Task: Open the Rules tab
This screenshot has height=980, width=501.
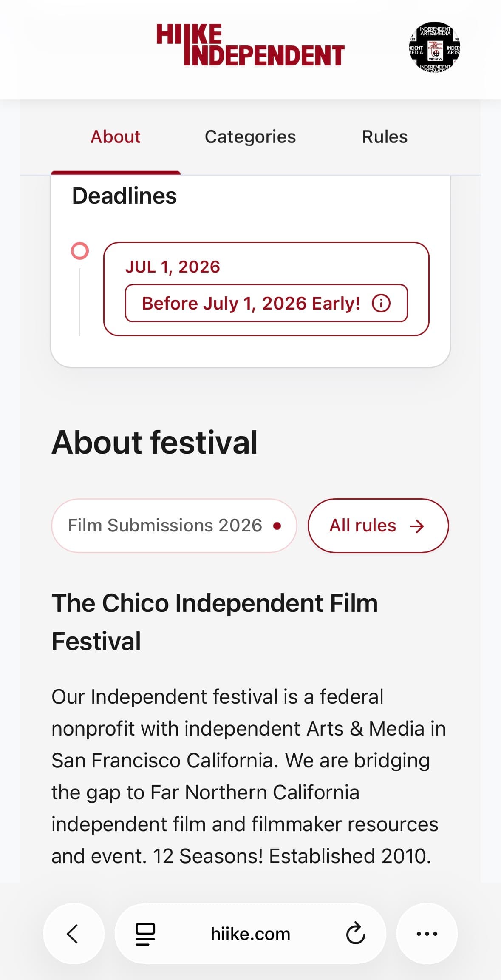Action: click(x=385, y=137)
